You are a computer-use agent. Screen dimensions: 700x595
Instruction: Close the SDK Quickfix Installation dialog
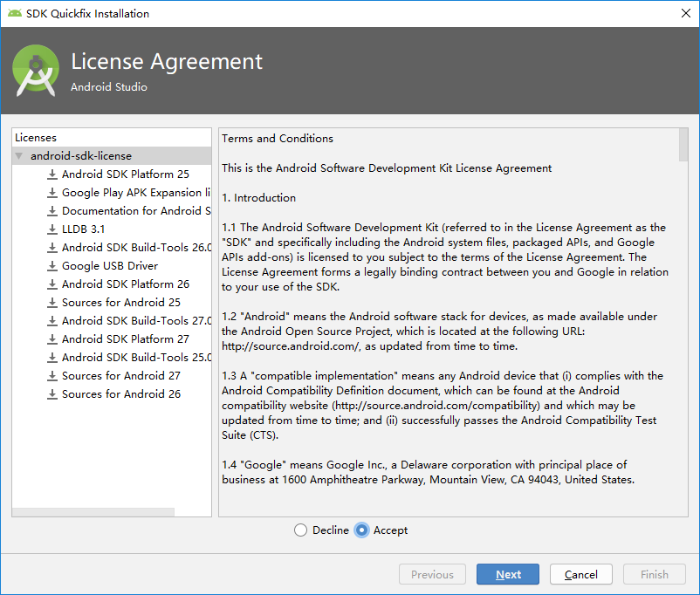pos(686,13)
